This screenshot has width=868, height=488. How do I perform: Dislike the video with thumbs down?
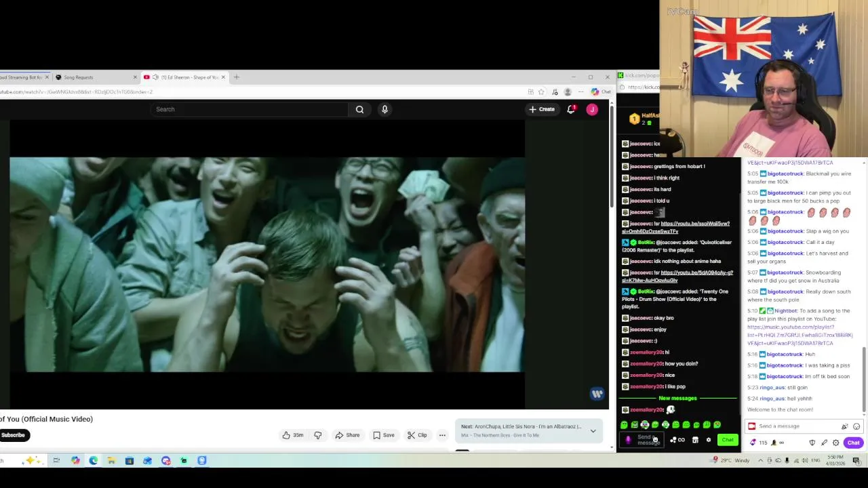(x=317, y=435)
